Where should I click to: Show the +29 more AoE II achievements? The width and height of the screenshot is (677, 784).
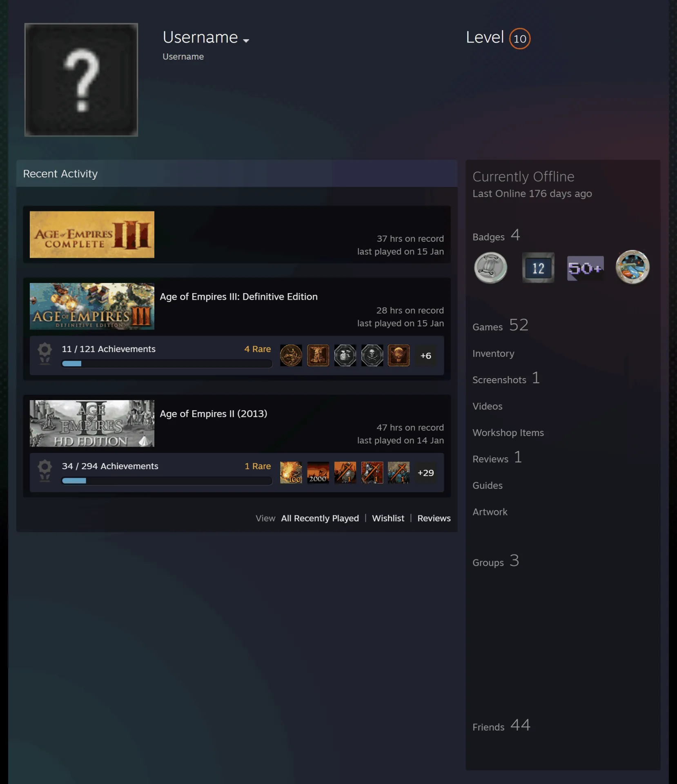[426, 473]
